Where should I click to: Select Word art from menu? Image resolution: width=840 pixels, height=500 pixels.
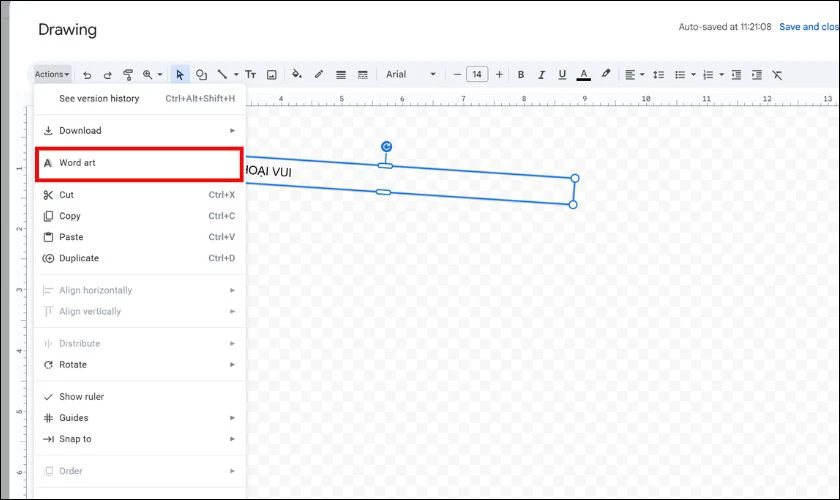(139, 163)
